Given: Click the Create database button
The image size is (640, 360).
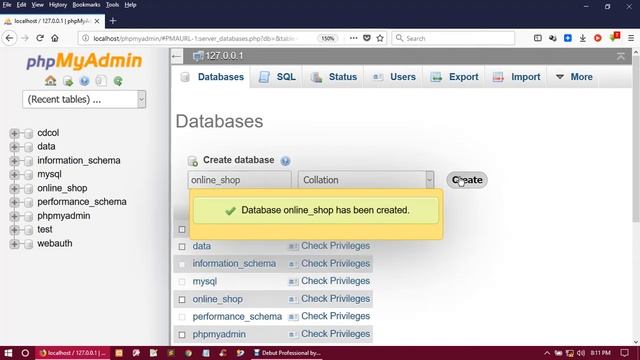Looking at the screenshot, I should pyautogui.click(x=467, y=180).
